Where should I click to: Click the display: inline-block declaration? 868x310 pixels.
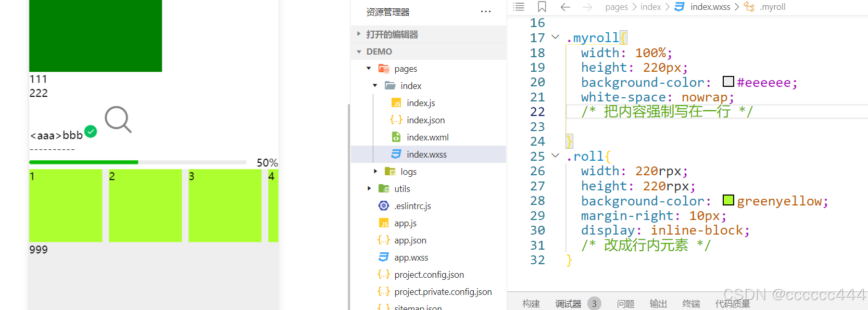coord(665,230)
